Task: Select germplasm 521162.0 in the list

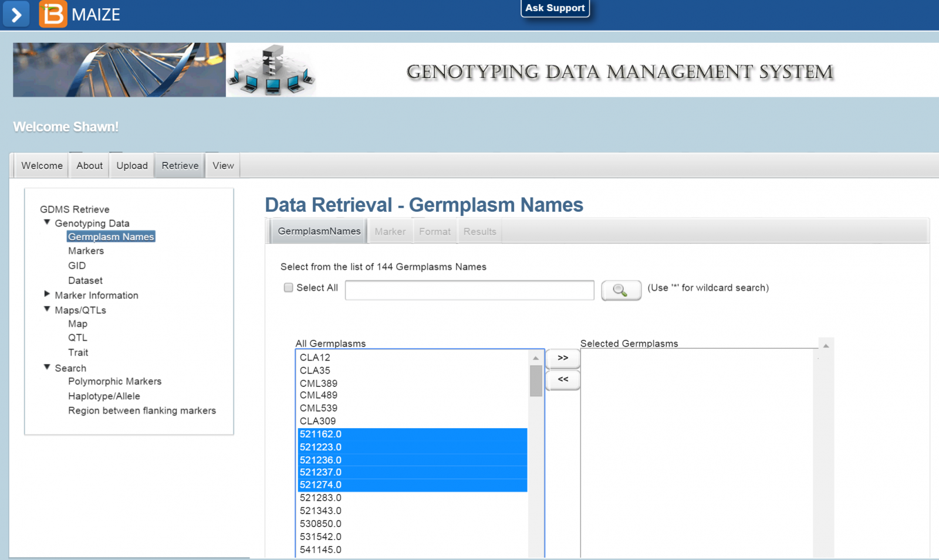Action: tap(413, 435)
